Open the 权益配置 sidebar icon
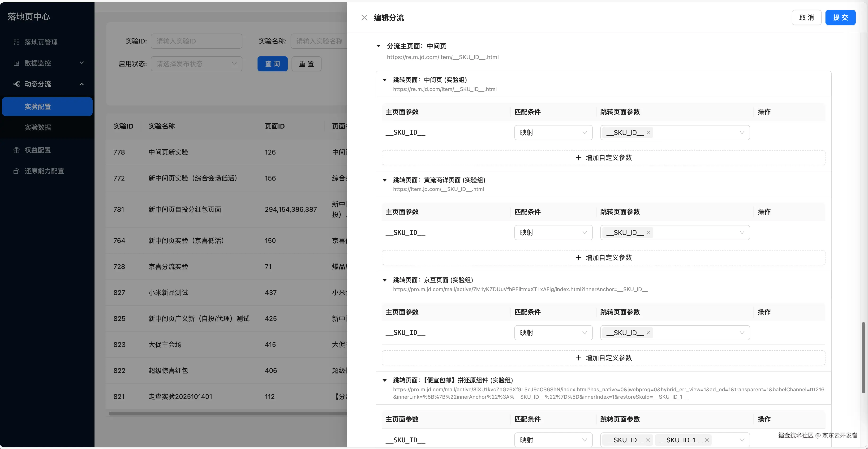The height and width of the screenshot is (449, 868). point(17,150)
